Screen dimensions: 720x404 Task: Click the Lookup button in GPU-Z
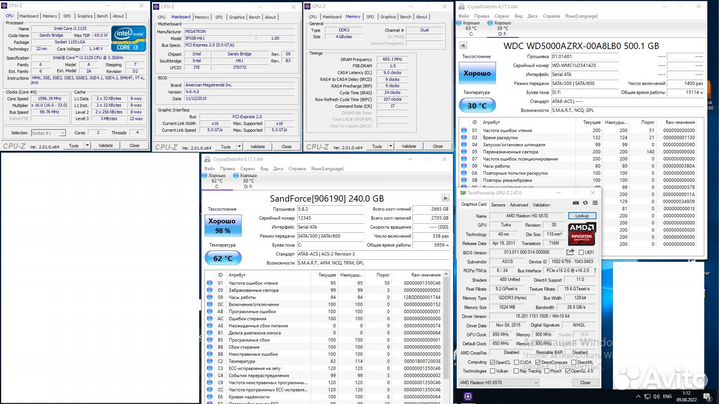coord(582,215)
